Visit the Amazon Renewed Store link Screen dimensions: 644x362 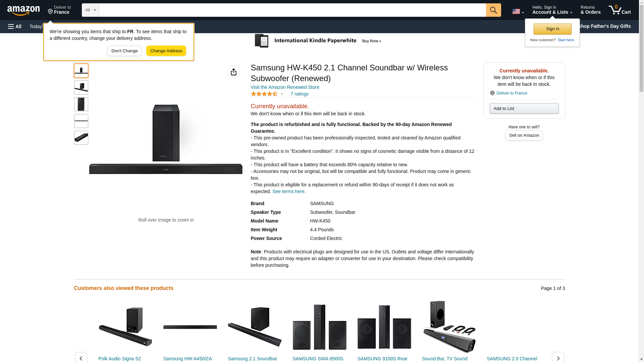(x=285, y=87)
